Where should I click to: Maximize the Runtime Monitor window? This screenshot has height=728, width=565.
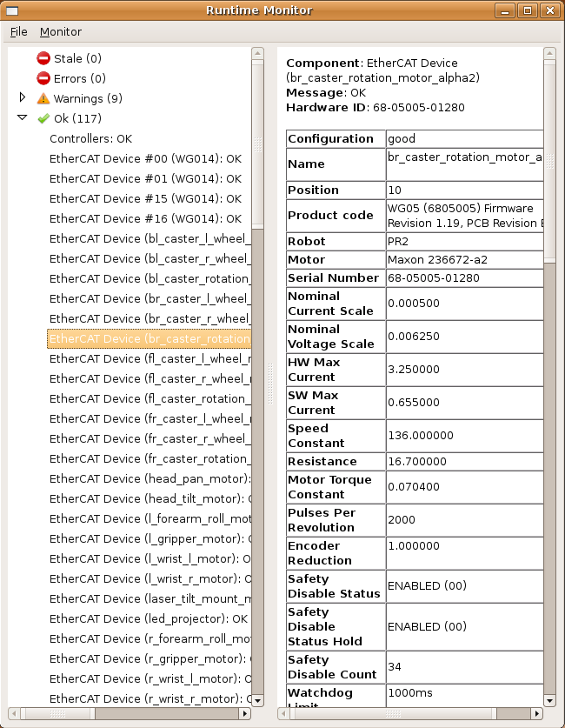[x=528, y=10]
